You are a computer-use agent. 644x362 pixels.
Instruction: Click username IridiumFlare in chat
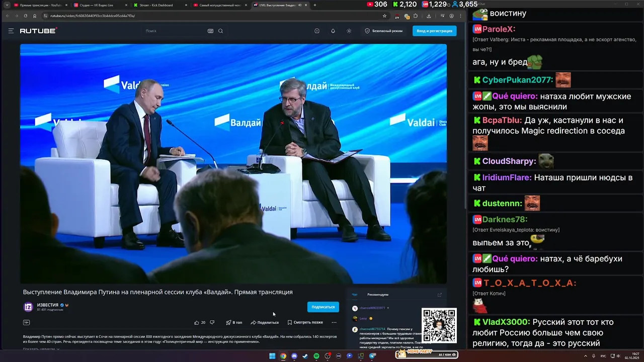(507, 177)
